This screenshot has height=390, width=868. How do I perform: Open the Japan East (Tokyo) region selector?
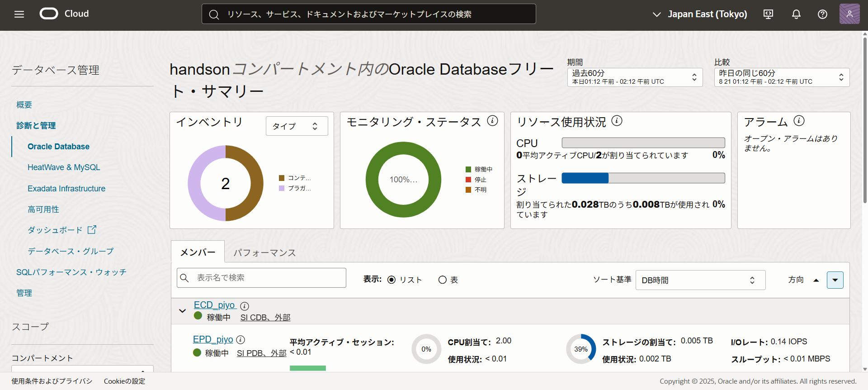[700, 14]
